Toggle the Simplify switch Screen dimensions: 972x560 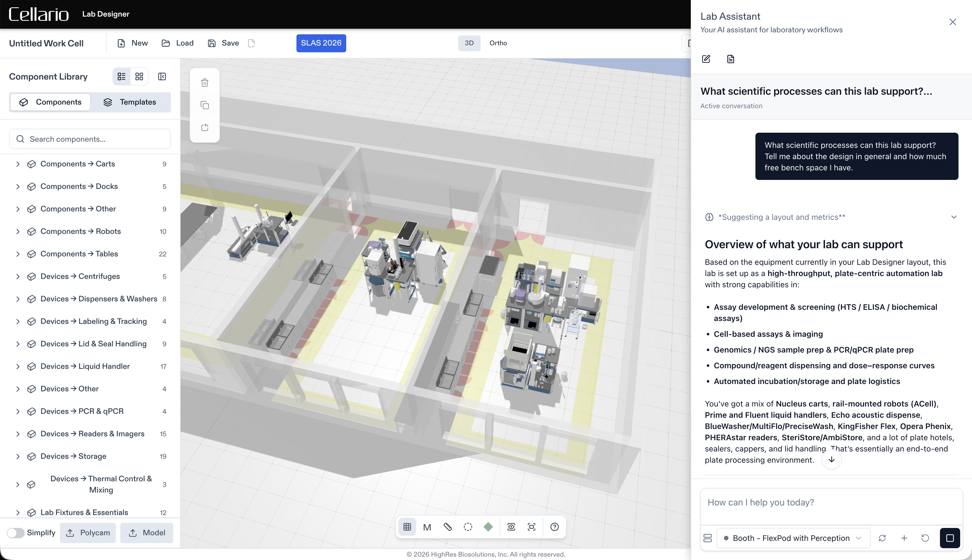coord(15,533)
